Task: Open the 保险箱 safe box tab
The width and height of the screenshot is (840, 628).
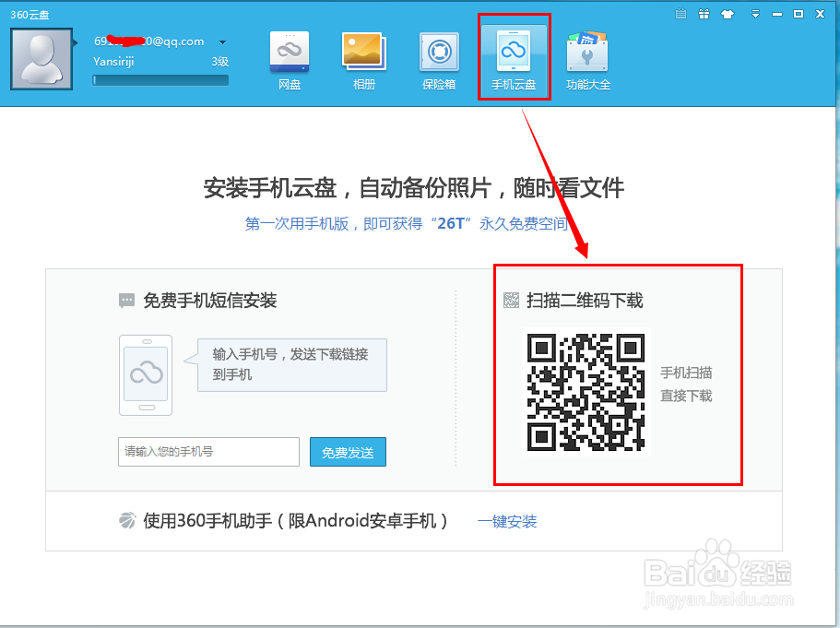Action: click(439, 61)
